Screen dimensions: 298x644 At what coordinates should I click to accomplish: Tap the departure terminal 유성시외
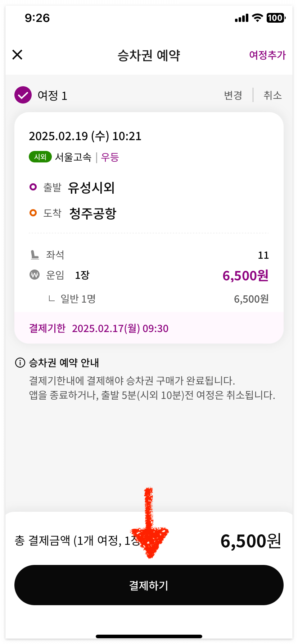(x=91, y=187)
